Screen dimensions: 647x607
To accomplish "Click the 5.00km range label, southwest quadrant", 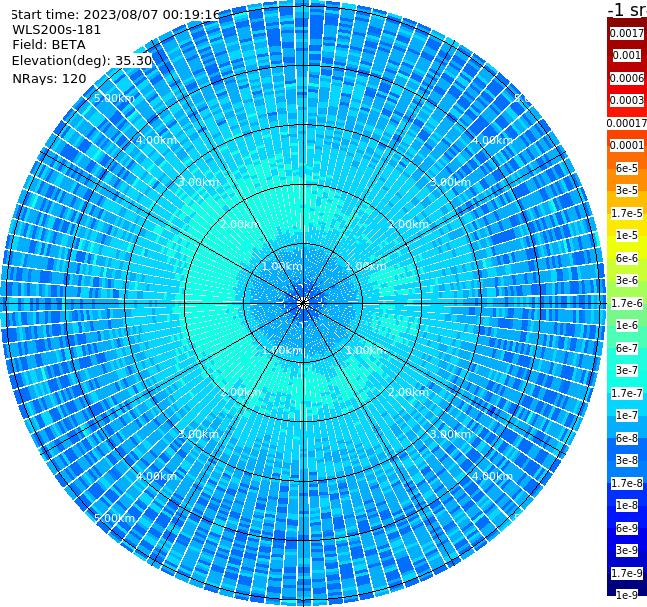I will point(114,518).
